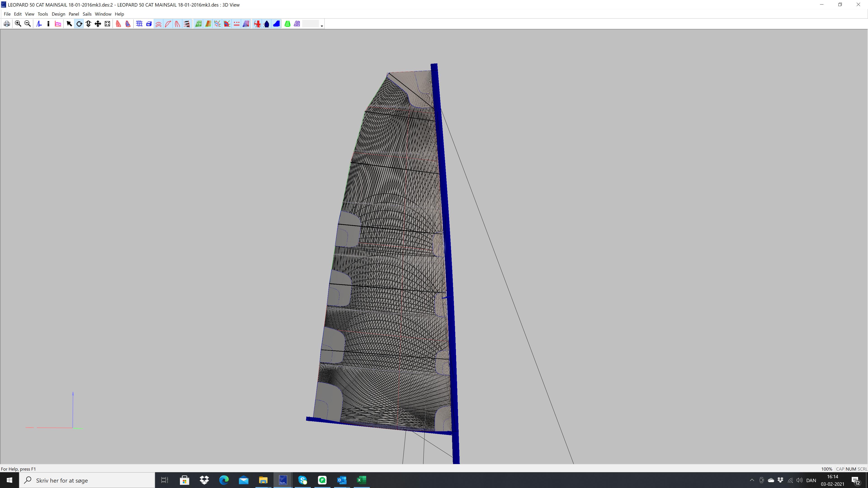Viewport: 868px width, 488px height.
Task: Toggle the red-blue corner patch icon
Action: click(227, 23)
